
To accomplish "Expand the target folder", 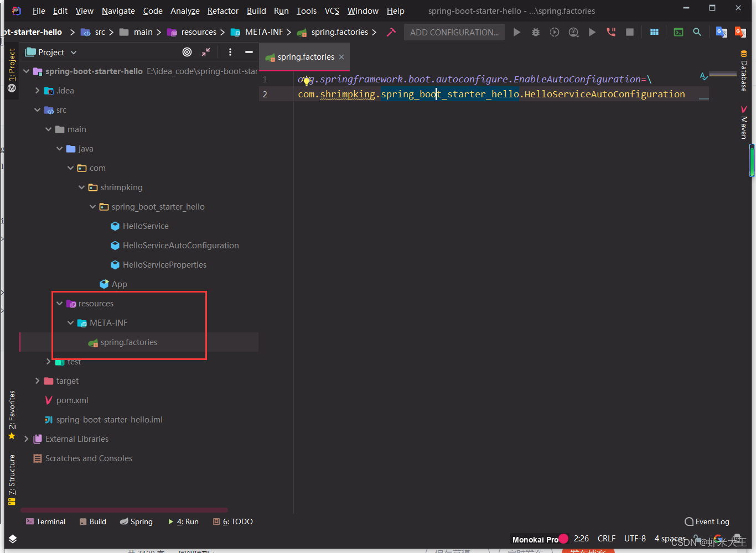I will pos(38,381).
